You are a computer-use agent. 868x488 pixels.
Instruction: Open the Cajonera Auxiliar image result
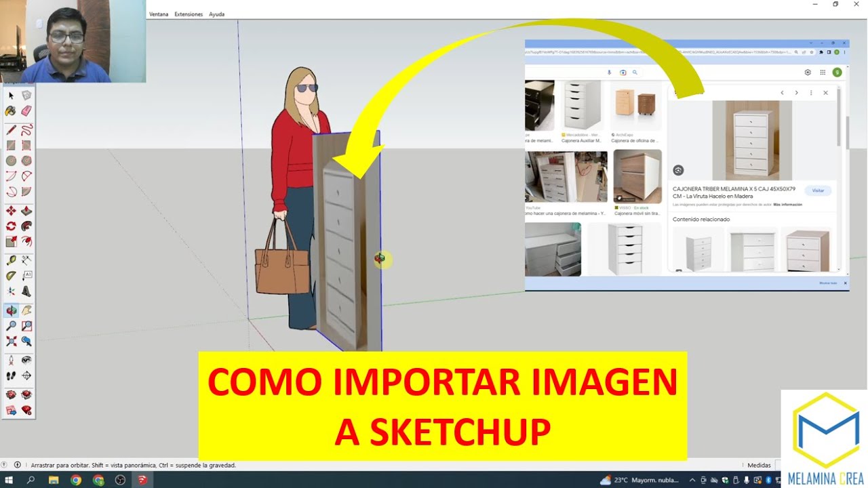[x=582, y=106]
